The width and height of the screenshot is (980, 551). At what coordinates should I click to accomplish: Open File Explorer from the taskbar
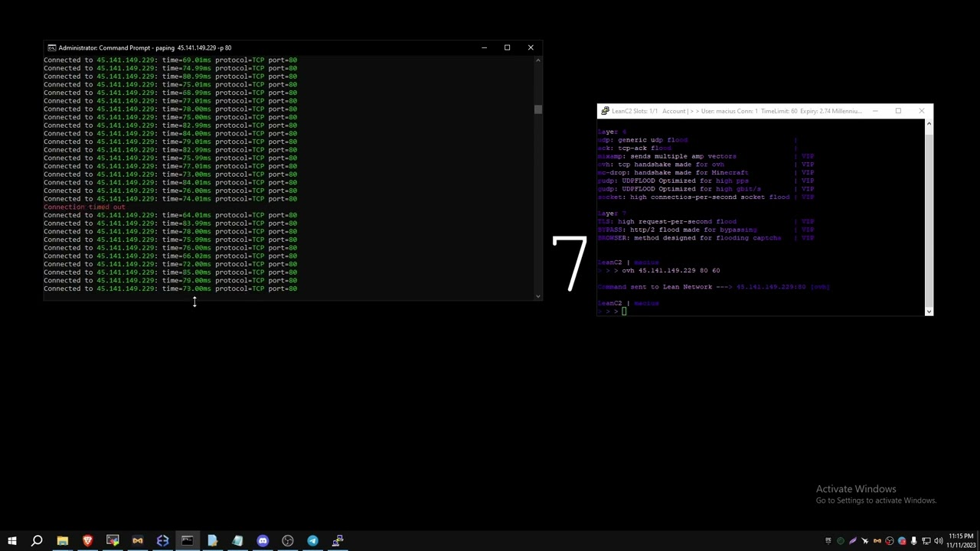point(63,541)
